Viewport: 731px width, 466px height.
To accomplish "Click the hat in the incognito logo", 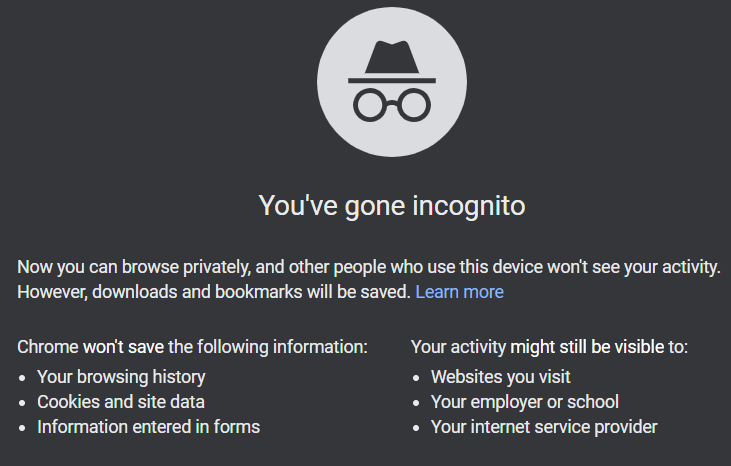I will tap(392, 60).
